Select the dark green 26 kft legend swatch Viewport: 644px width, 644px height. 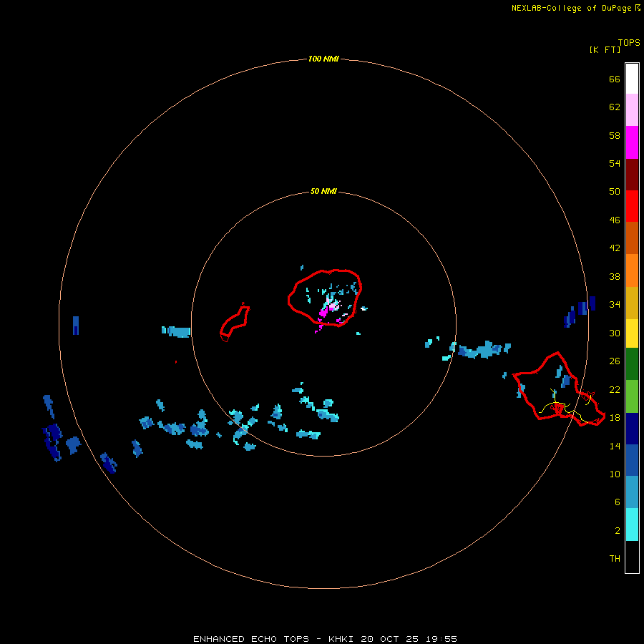click(x=632, y=364)
